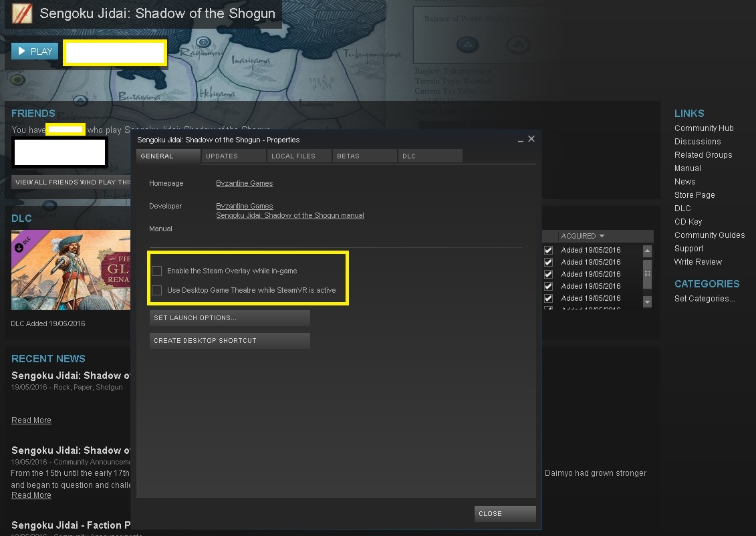Image resolution: width=756 pixels, height=536 pixels.
Task: Click Read More under Community Announcement news
Action: click(31, 495)
